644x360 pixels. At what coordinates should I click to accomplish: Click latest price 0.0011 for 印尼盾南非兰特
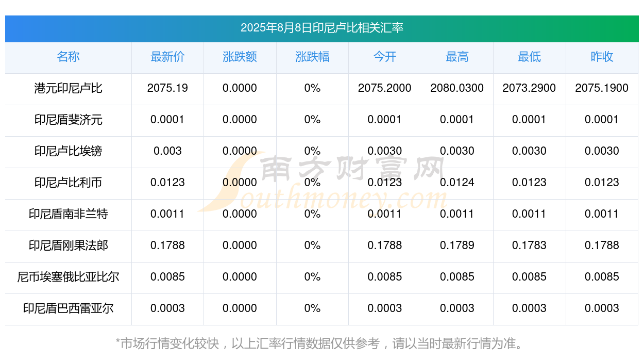pyautogui.click(x=167, y=214)
